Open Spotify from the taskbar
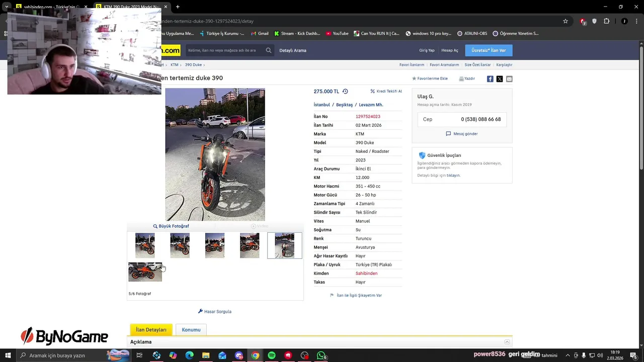 pyautogui.click(x=272, y=355)
